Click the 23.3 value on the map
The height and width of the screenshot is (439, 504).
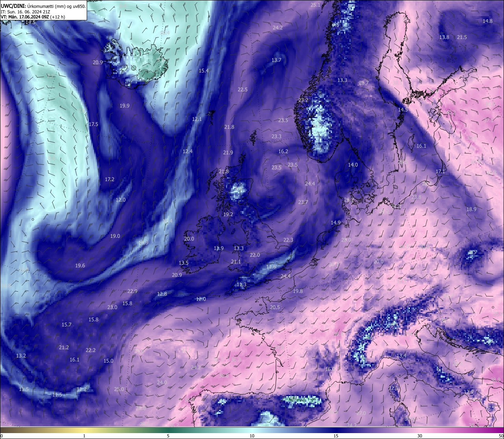point(276,136)
